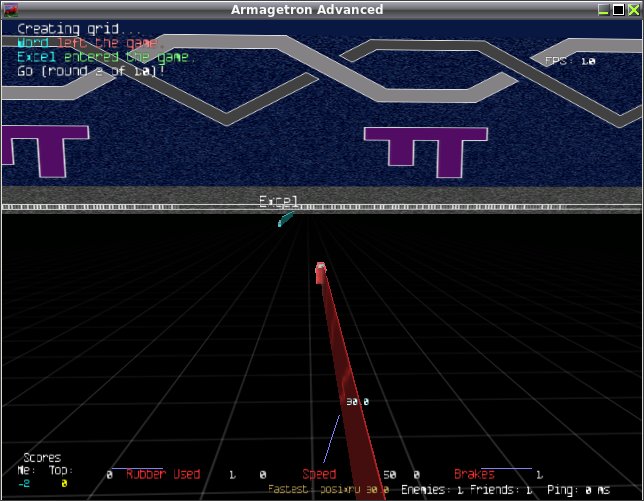Click the Brakes gauge label
This screenshot has height=501, width=644.
pos(474,474)
